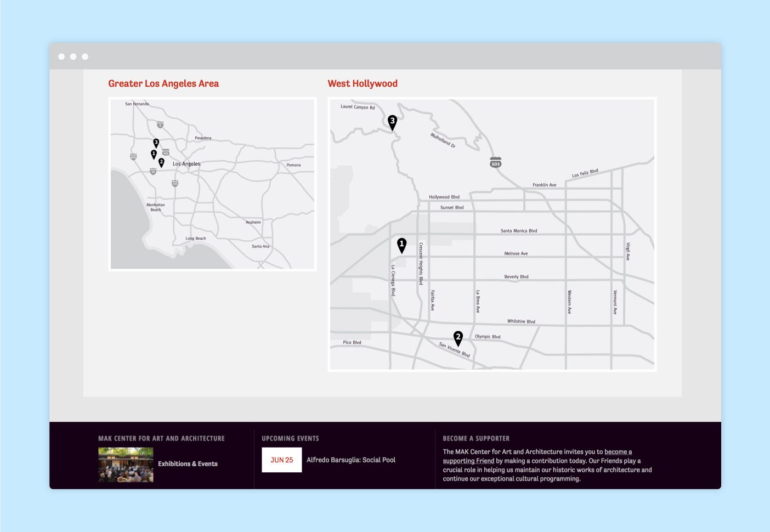This screenshot has width=770, height=532.
Task: Click the Pomona label on map
Action: (x=293, y=165)
